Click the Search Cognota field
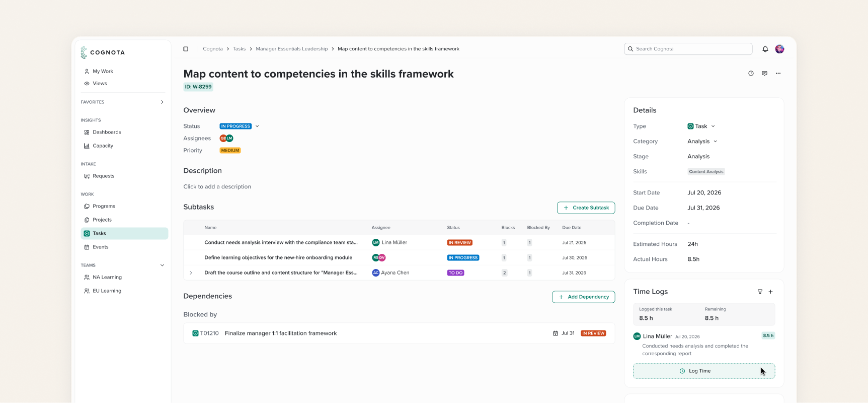868x403 pixels. [x=688, y=49]
